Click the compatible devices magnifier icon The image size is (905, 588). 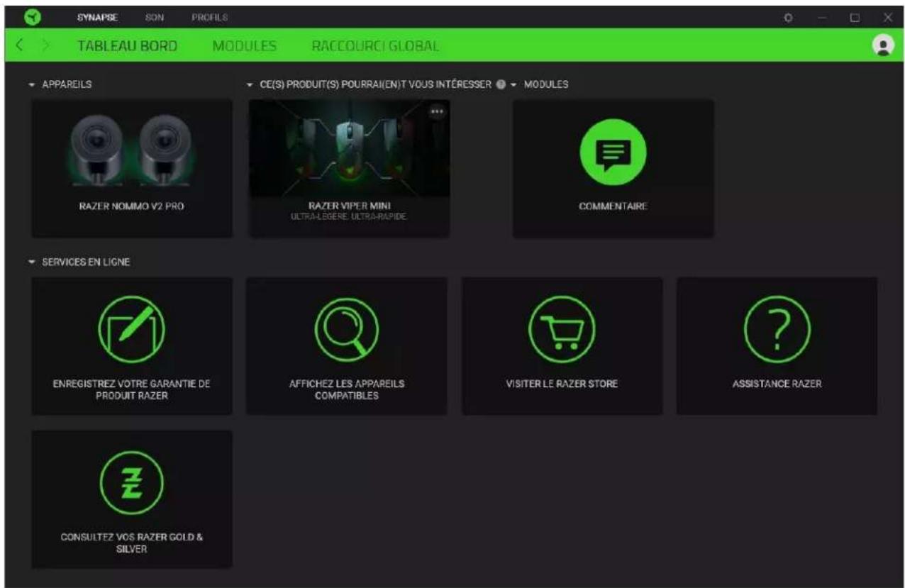point(346,329)
